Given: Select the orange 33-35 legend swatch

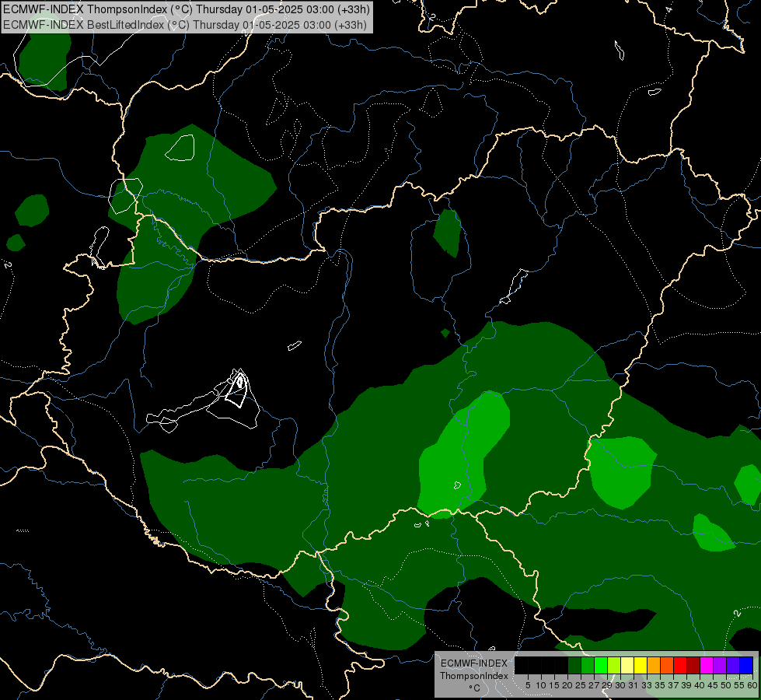Looking at the screenshot, I should pyautogui.click(x=654, y=665).
